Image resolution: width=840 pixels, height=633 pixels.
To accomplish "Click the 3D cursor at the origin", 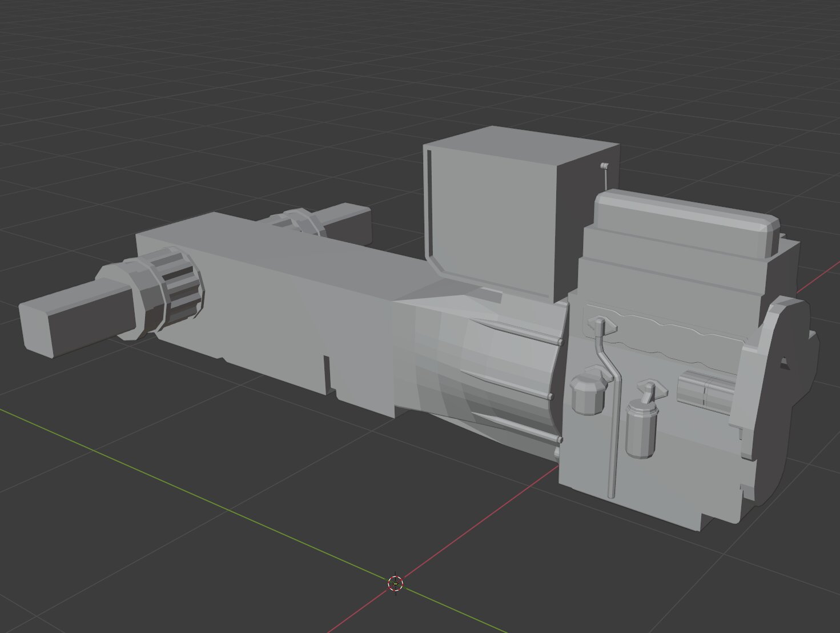I will pos(395,583).
